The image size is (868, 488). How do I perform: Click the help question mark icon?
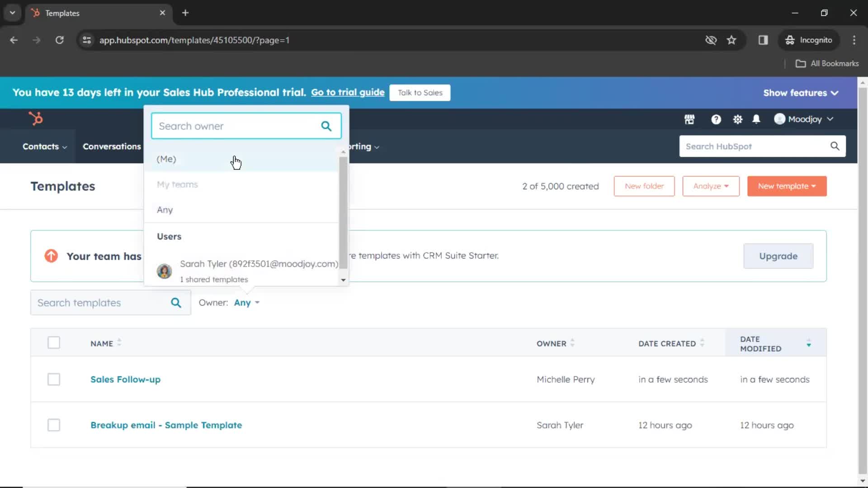point(715,119)
